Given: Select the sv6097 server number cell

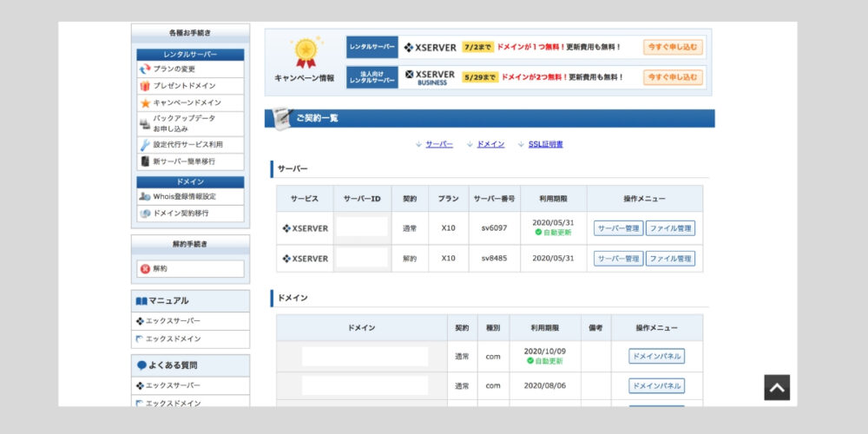Looking at the screenshot, I should click(x=495, y=228).
